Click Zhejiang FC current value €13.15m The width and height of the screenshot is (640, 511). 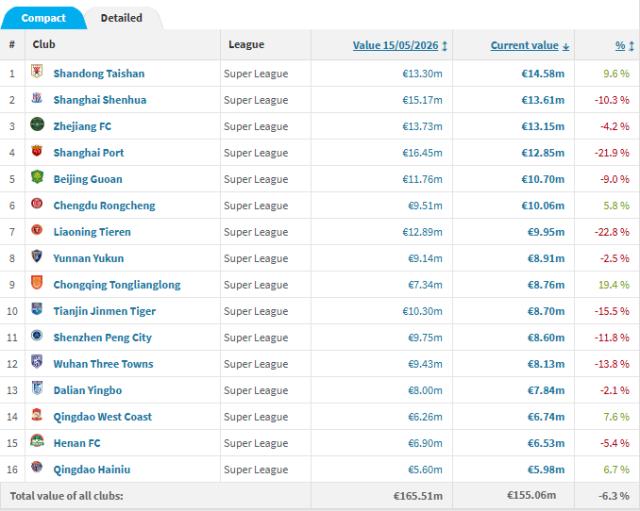543,127
